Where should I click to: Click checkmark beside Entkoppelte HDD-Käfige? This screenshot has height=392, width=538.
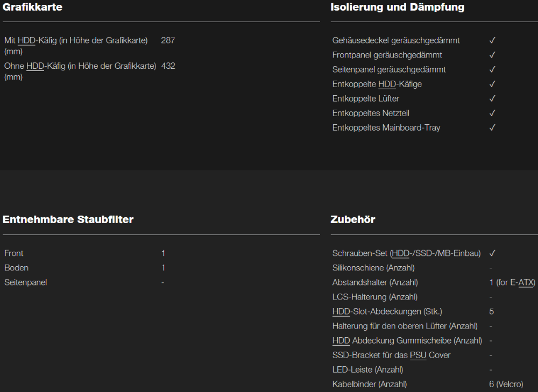492,84
